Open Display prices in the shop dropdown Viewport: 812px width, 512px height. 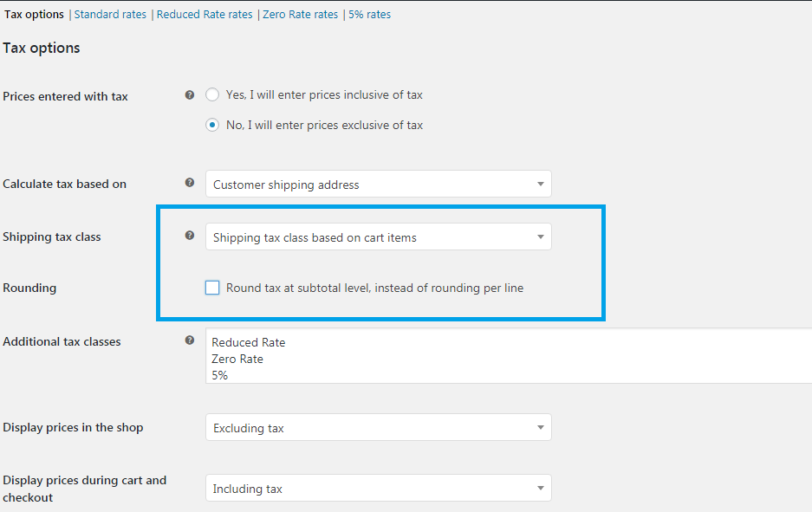click(x=379, y=427)
